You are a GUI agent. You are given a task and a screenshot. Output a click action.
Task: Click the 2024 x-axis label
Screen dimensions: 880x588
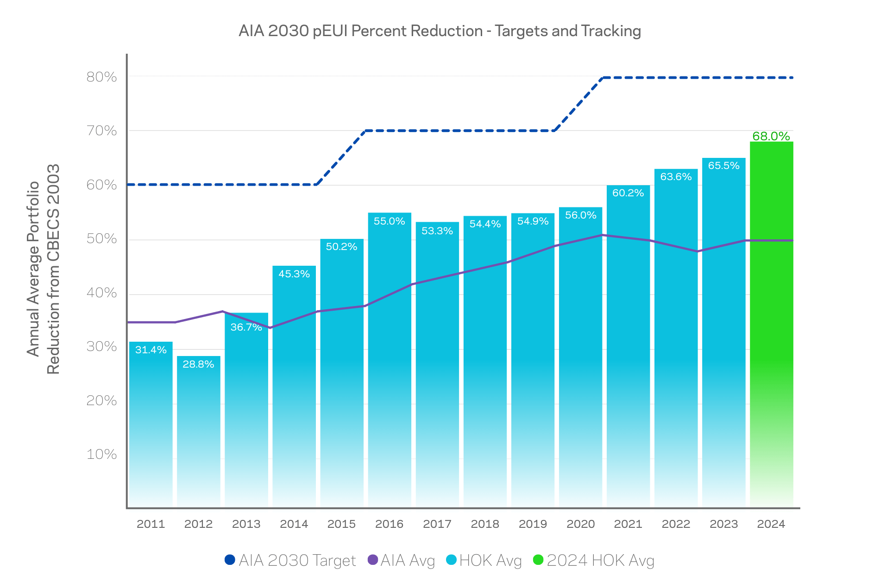click(x=771, y=524)
